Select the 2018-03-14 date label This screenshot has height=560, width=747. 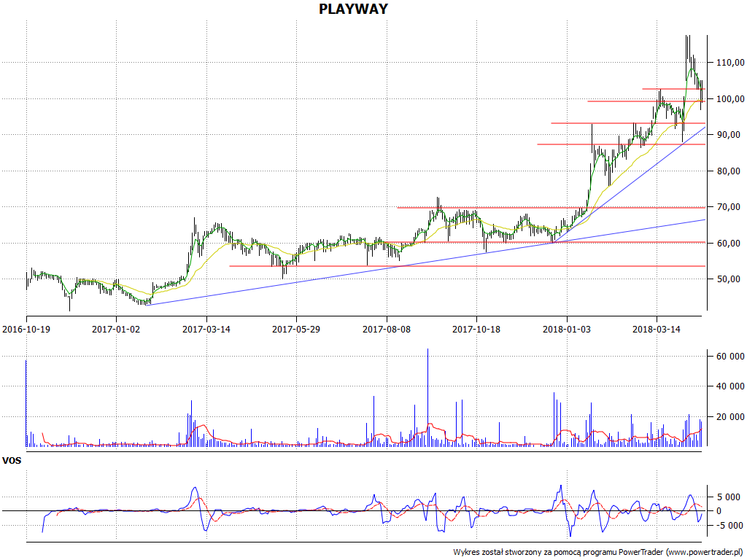click(x=657, y=329)
